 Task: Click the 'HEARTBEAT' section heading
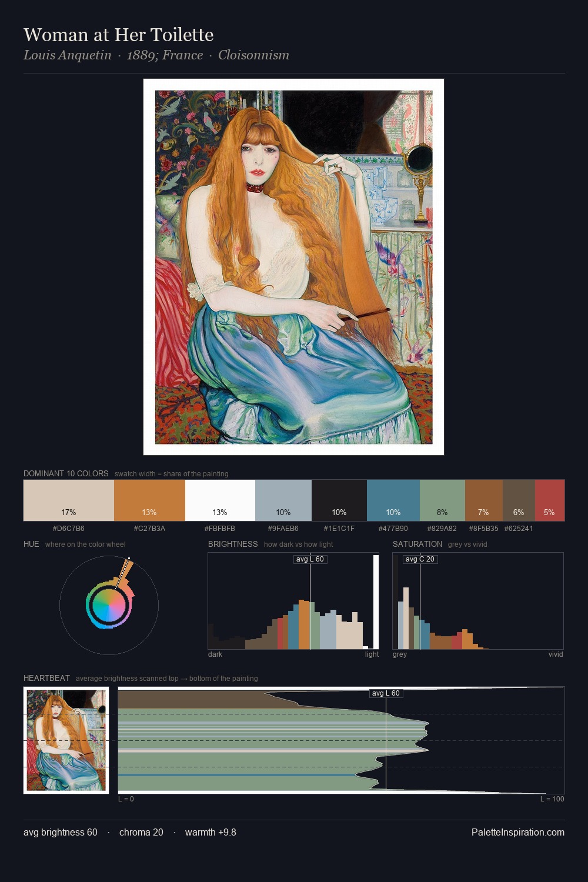pyautogui.click(x=46, y=678)
